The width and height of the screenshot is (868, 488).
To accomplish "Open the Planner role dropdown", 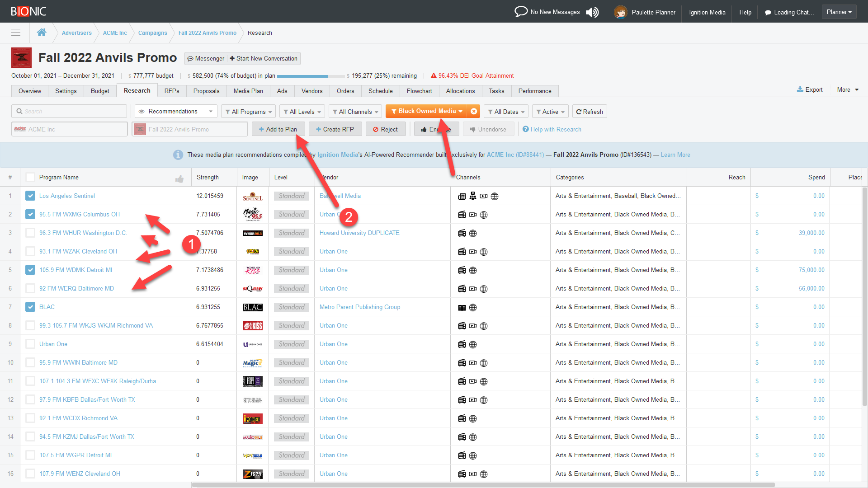I will pyautogui.click(x=839, y=12).
